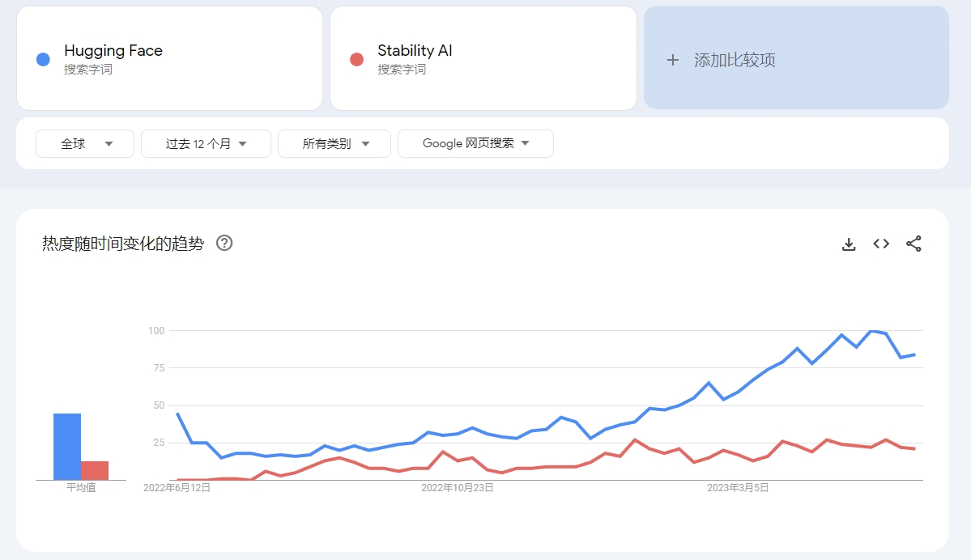Viewport: 971px width, 560px height.
Task: Open help for 热度随时间变化的趋势
Action: pyautogui.click(x=224, y=244)
